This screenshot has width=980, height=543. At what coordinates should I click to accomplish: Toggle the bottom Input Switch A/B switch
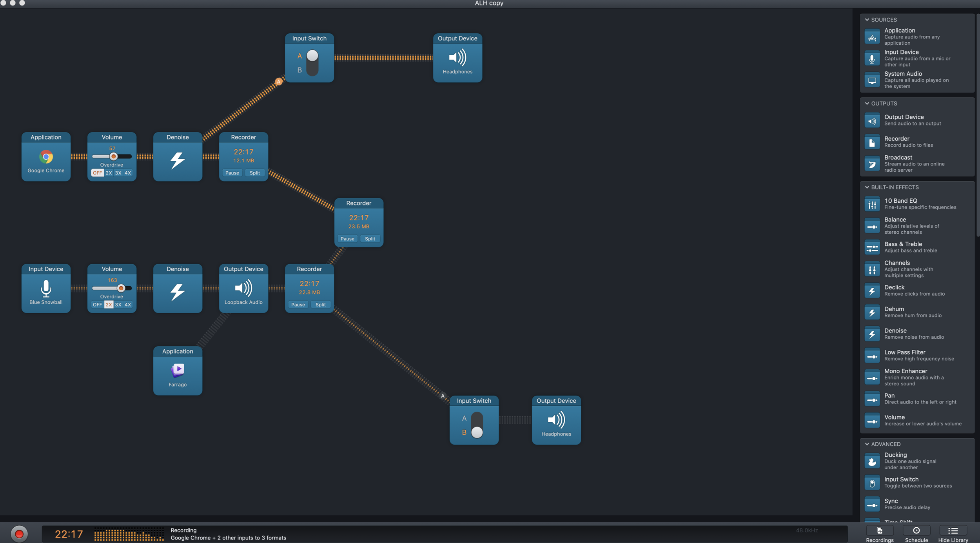click(x=477, y=425)
